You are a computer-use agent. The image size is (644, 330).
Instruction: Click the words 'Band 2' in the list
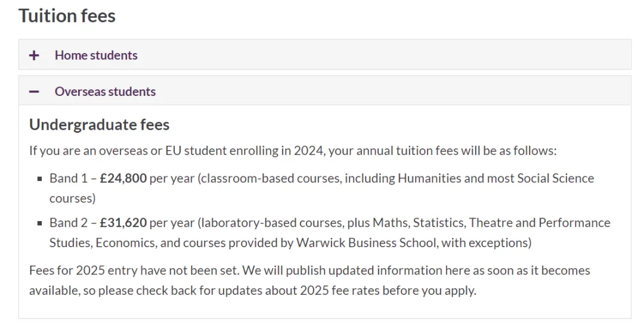(64, 223)
